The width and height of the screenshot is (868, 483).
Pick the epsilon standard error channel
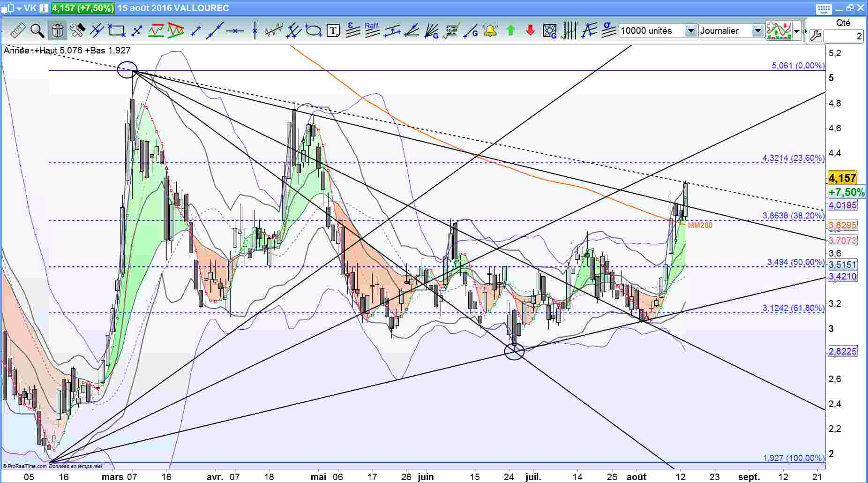tap(352, 30)
